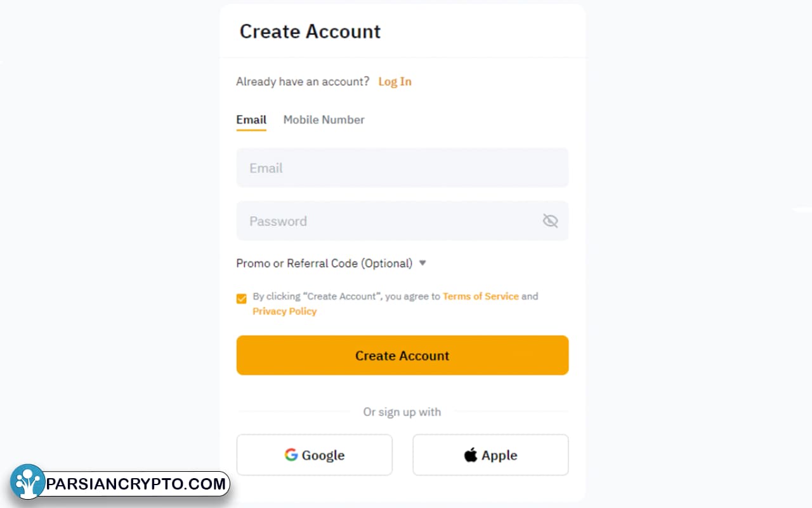Switch to the Email tab

click(x=251, y=120)
